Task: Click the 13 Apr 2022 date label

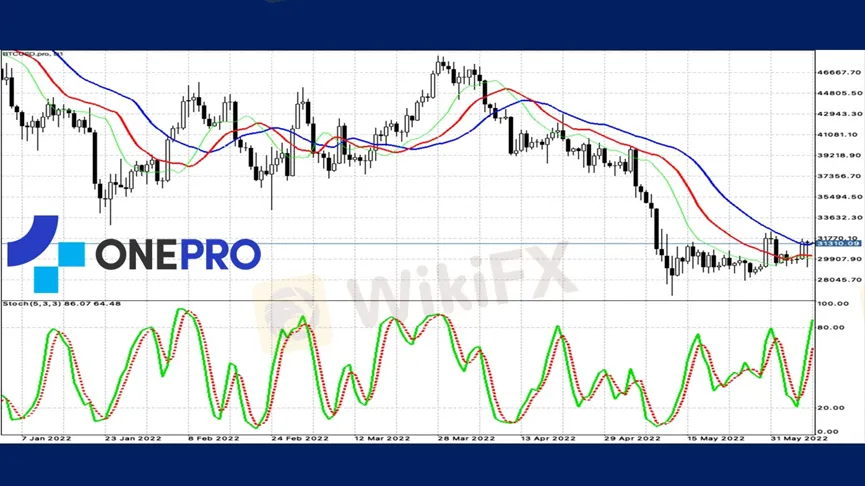Action: [x=548, y=438]
